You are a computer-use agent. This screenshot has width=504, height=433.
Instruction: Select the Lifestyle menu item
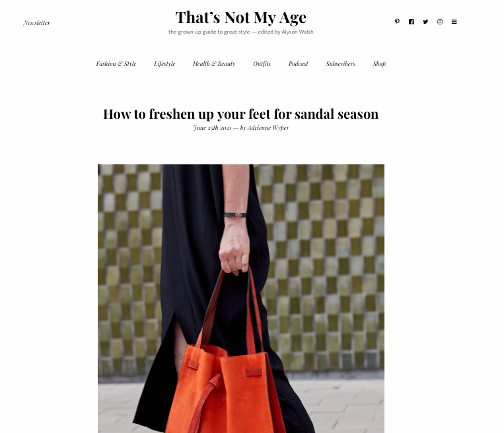click(x=164, y=63)
